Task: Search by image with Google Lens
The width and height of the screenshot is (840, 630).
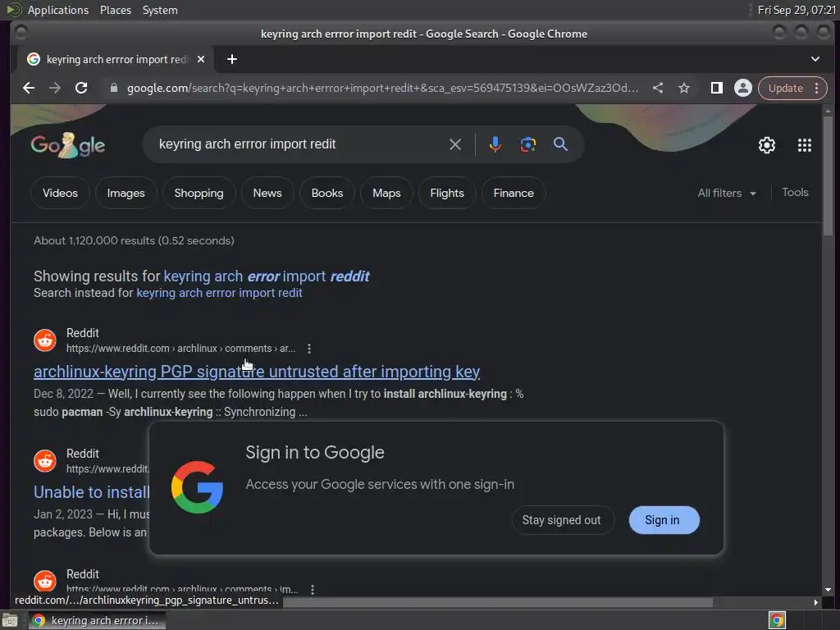Action: [528, 144]
